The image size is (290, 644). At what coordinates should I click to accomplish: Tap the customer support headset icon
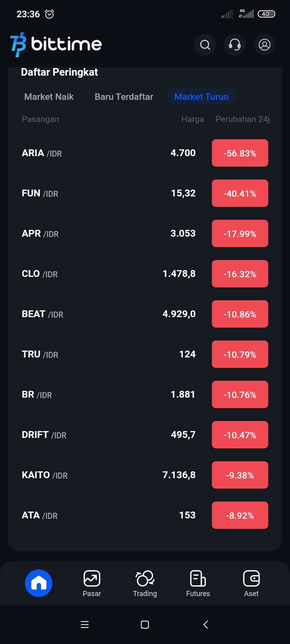[x=235, y=45]
